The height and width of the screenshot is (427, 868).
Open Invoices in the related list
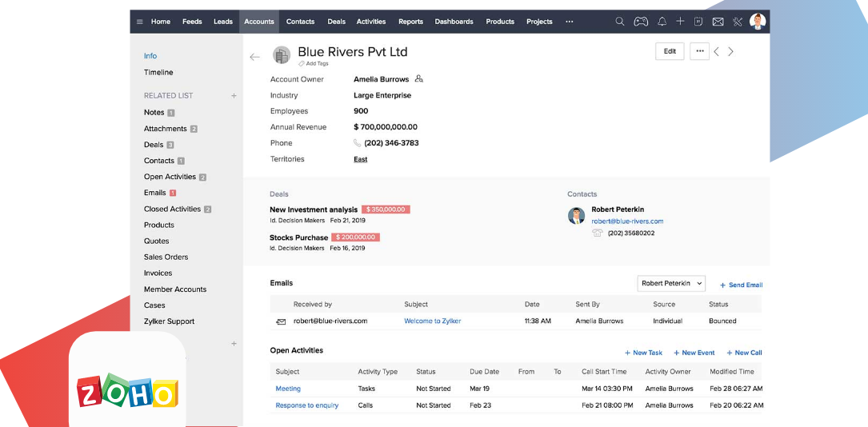[158, 273]
